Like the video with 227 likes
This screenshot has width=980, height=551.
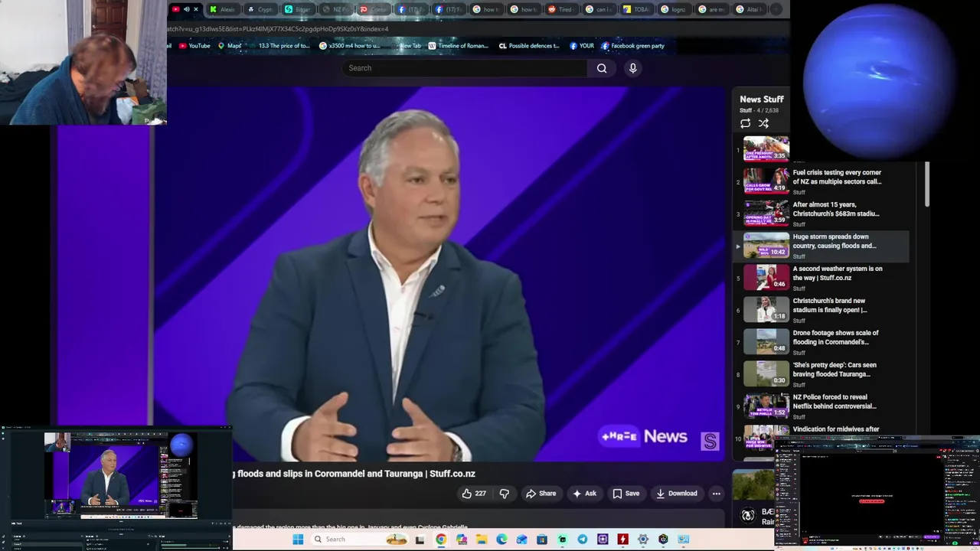[x=474, y=494]
